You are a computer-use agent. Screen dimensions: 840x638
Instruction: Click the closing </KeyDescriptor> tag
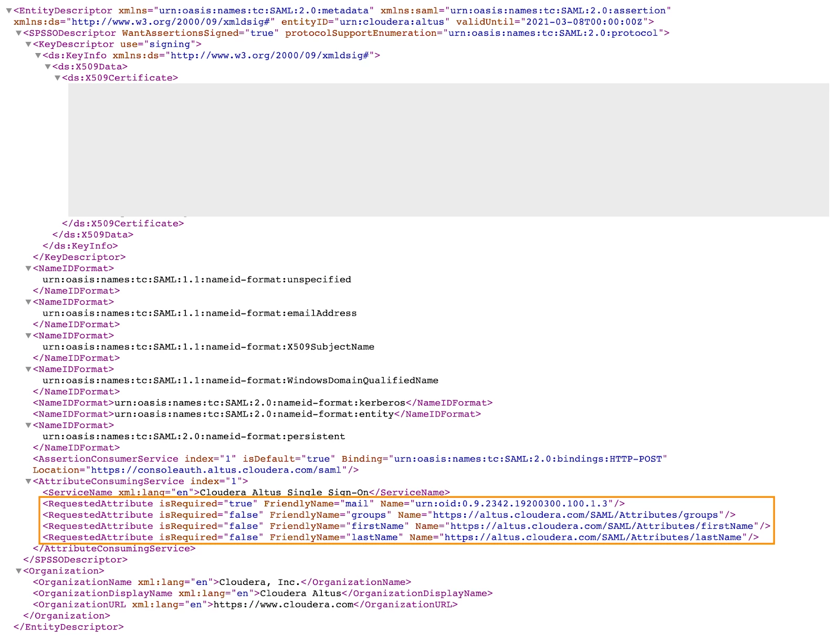point(79,257)
